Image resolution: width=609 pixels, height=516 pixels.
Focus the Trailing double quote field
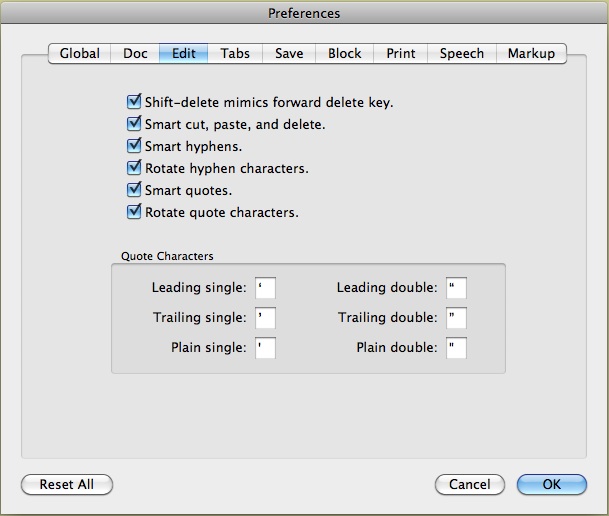[457, 318]
